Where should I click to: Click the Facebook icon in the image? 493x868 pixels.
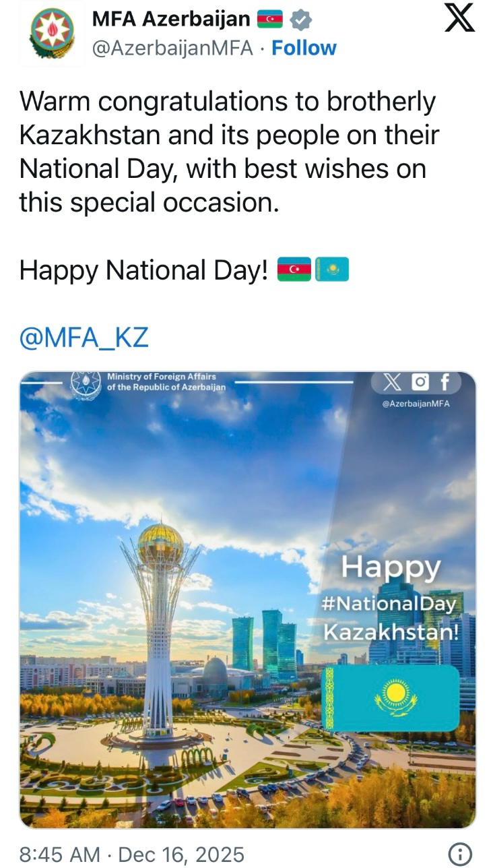(445, 383)
